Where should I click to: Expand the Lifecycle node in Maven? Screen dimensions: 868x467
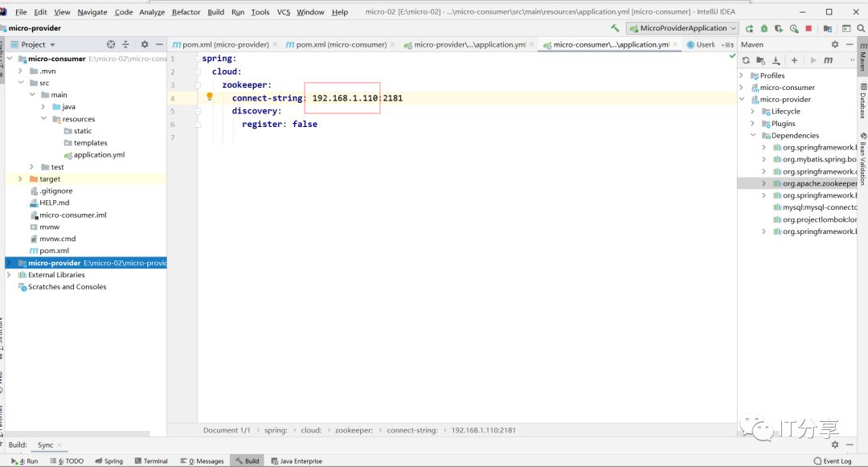tap(753, 111)
